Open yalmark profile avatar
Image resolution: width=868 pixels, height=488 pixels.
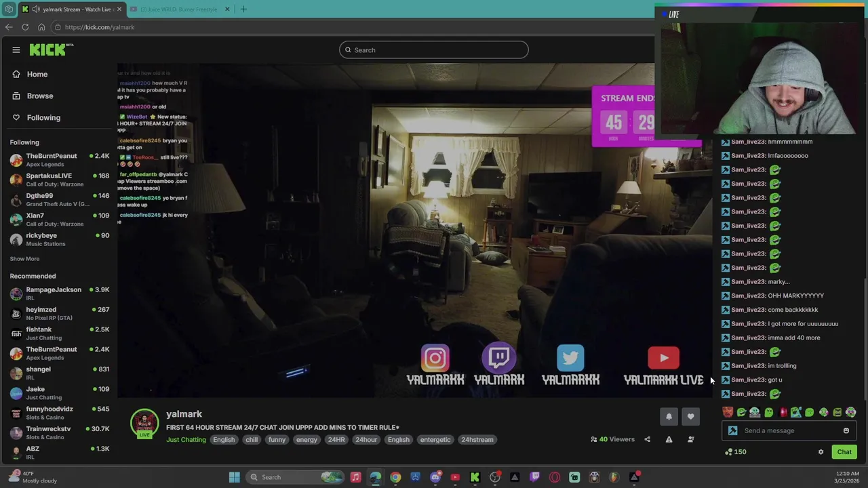coord(144,424)
